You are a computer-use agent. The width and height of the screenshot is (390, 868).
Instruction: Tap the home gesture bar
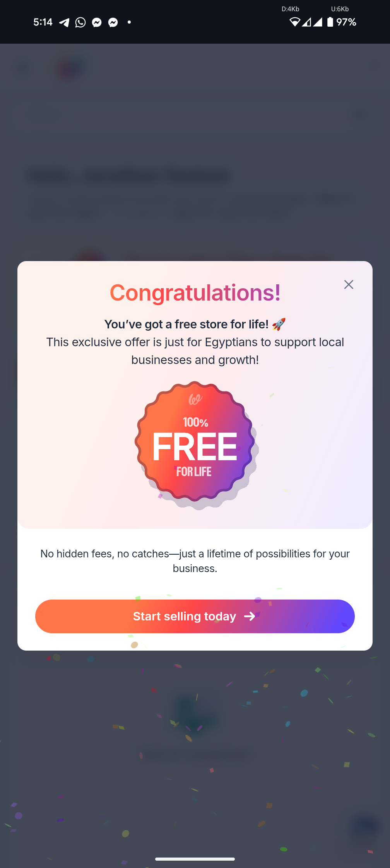pyautogui.click(x=195, y=859)
